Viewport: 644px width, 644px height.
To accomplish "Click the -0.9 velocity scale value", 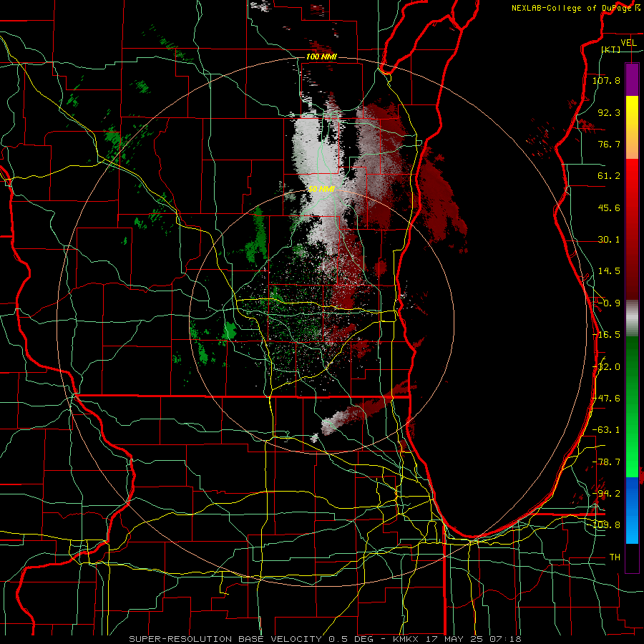I will pyautogui.click(x=609, y=303).
